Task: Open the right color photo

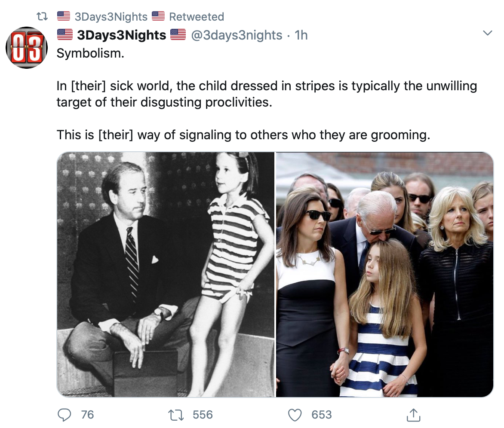Action: click(384, 274)
